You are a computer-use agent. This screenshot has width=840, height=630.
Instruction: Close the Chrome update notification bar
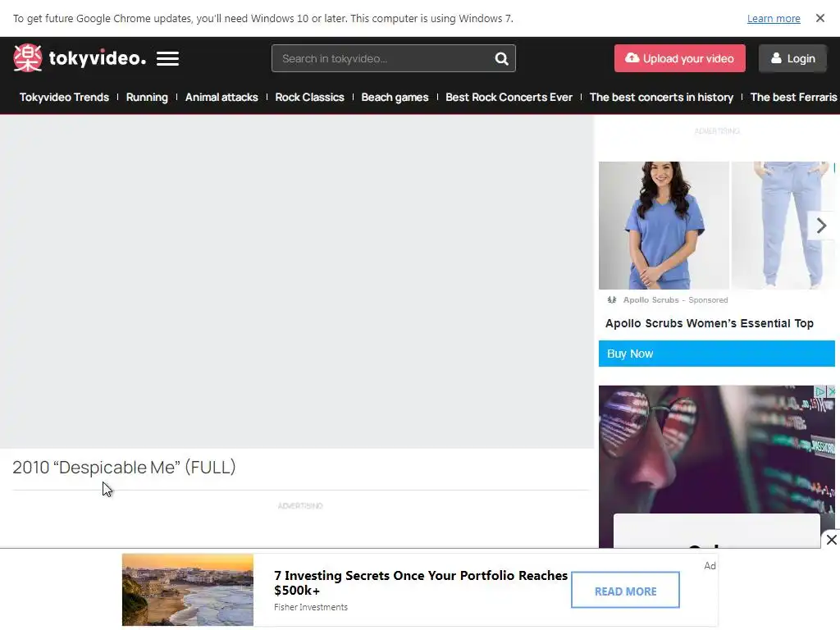click(x=819, y=18)
